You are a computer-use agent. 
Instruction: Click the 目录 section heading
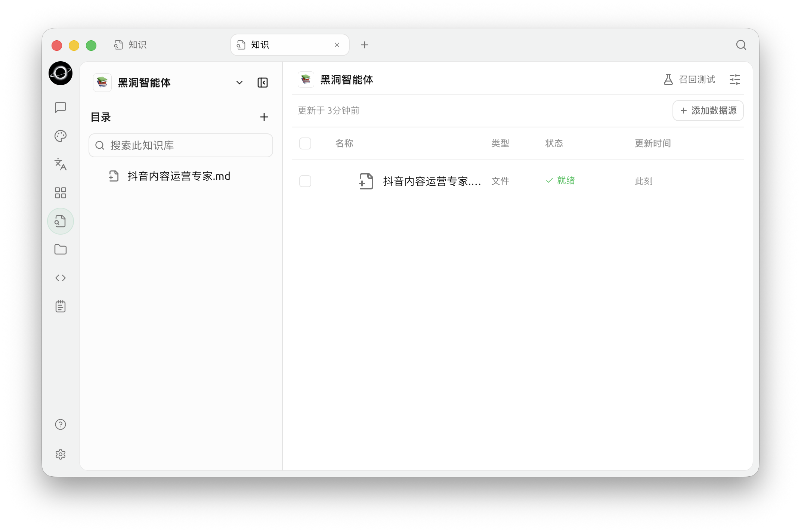(x=101, y=117)
